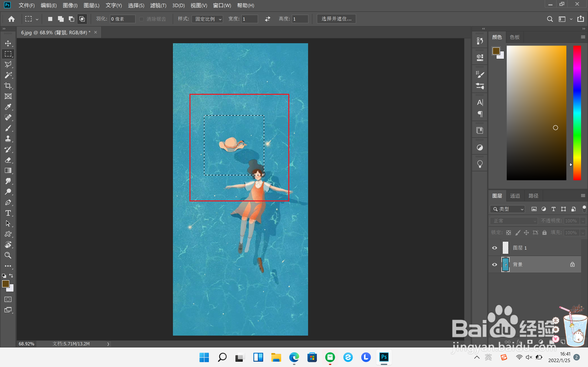Toggle visibility of 背景 layer

click(494, 265)
